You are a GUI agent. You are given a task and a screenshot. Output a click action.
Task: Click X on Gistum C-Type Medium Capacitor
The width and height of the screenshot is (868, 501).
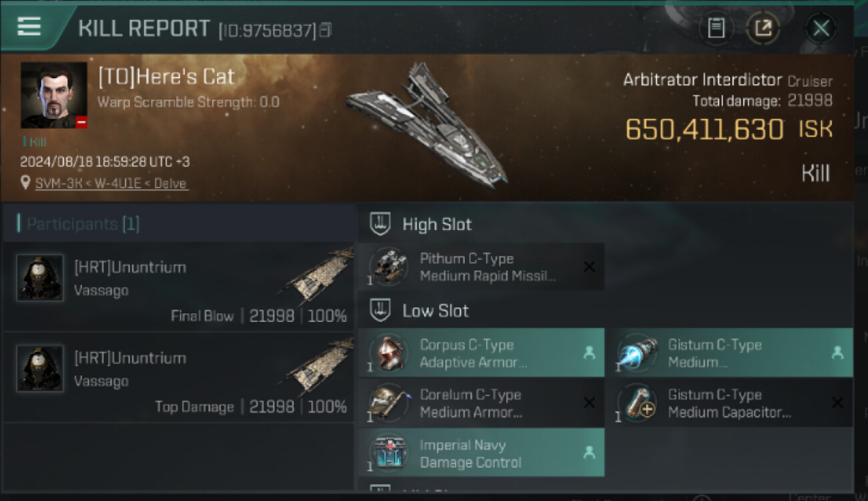pyautogui.click(x=837, y=403)
